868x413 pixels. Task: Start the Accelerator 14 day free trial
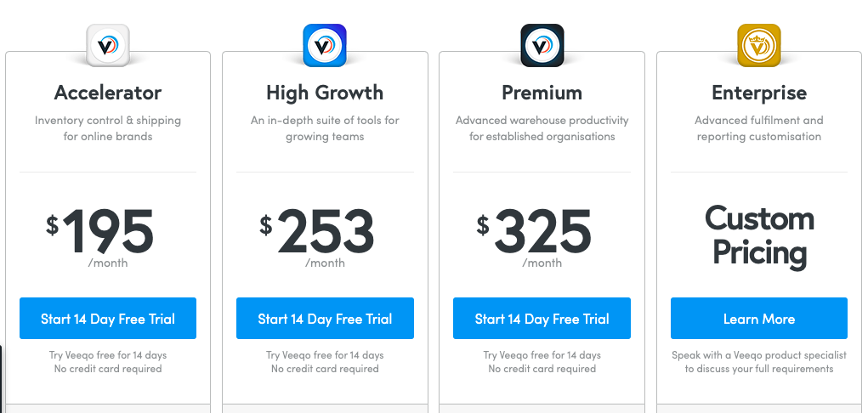pyautogui.click(x=108, y=319)
